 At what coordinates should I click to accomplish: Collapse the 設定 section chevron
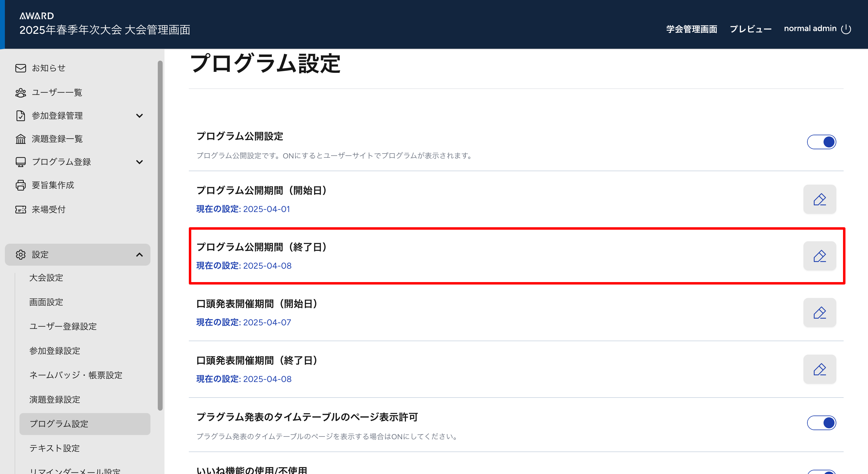[x=139, y=255]
